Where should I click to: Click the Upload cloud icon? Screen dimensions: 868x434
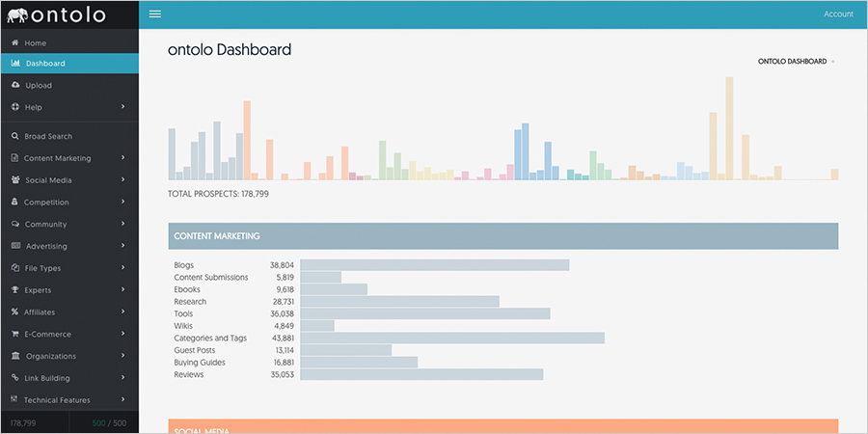coord(15,85)
